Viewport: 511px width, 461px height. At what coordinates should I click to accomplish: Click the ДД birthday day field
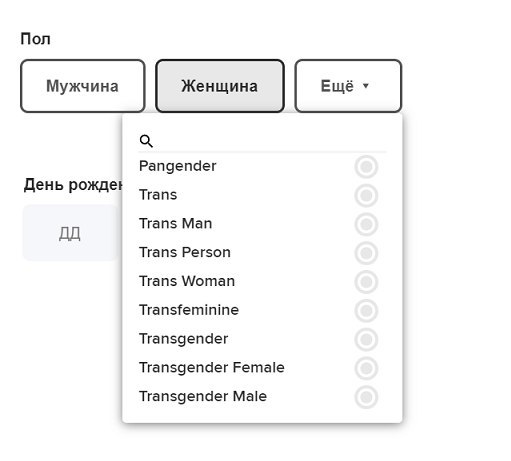[x=70, y=233]
